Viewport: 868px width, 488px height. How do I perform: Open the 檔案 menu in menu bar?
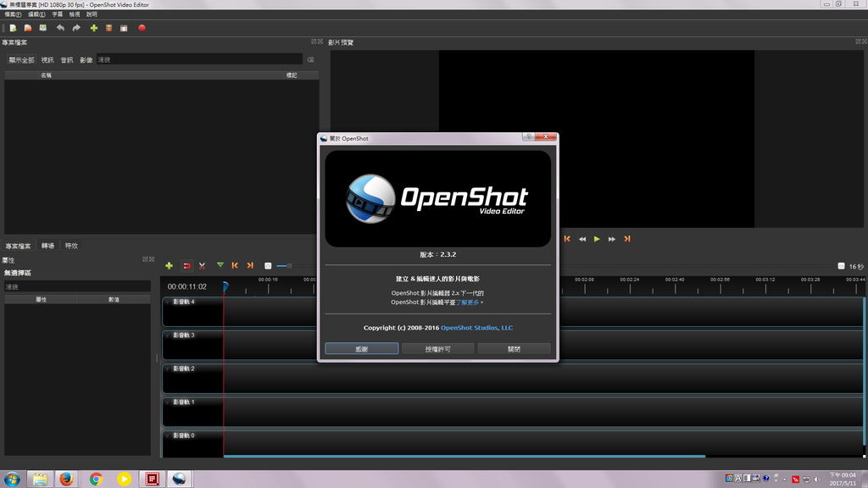tap(12, 14)
